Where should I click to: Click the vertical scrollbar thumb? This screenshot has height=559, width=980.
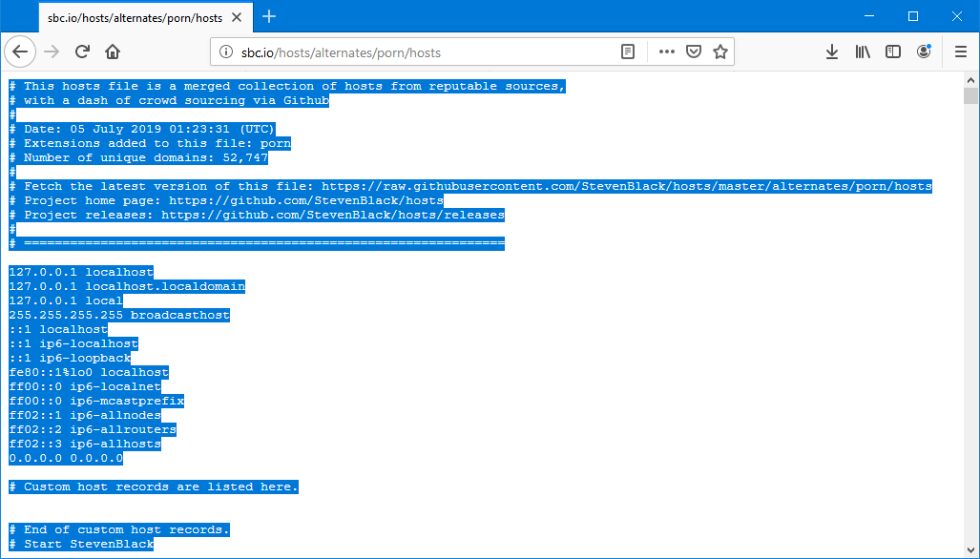970,95
